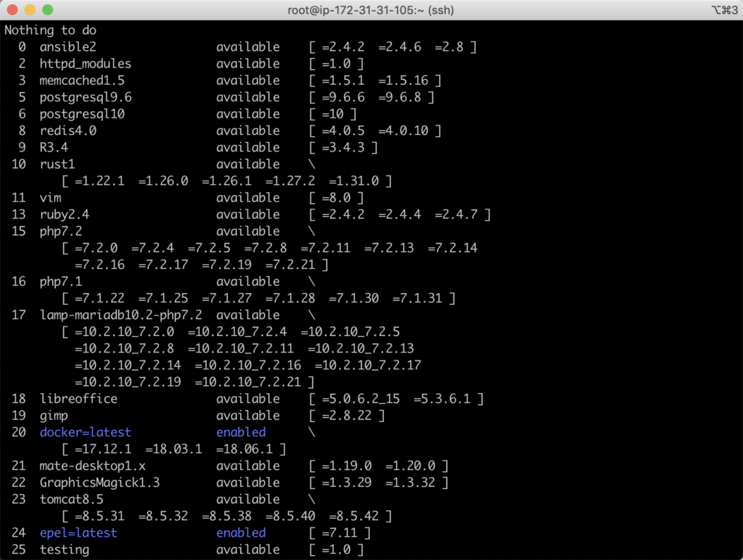Click rust version '=1.31.0'
The width and height of the screenshot is (743, 560).
354,181
